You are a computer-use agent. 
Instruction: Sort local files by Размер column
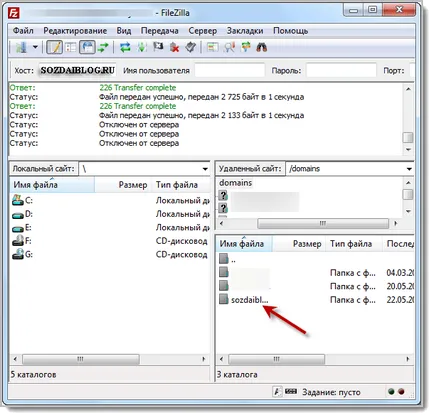point(123,185)
